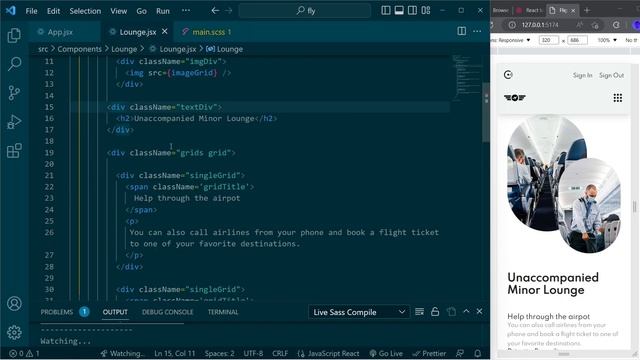This screenshot has width=640, height=360.
Task: Close the Lounge.jsx tab
Action: [164, 31]
